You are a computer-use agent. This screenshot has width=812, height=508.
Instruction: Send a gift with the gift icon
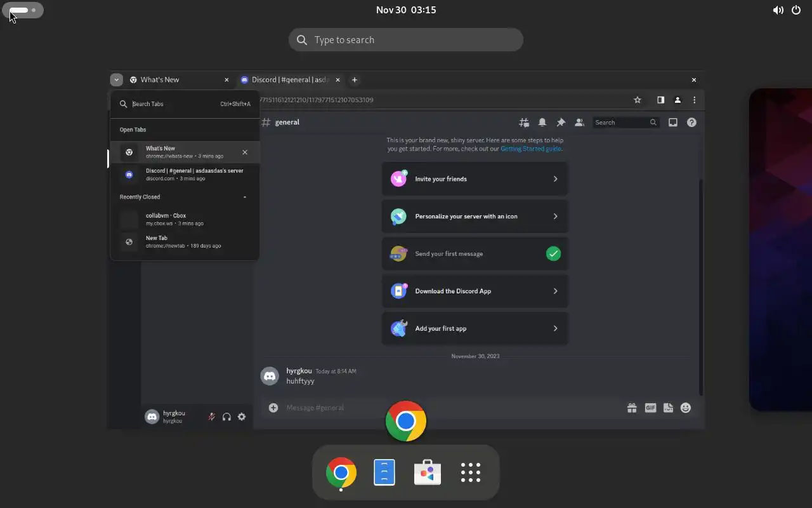[632, 408]
